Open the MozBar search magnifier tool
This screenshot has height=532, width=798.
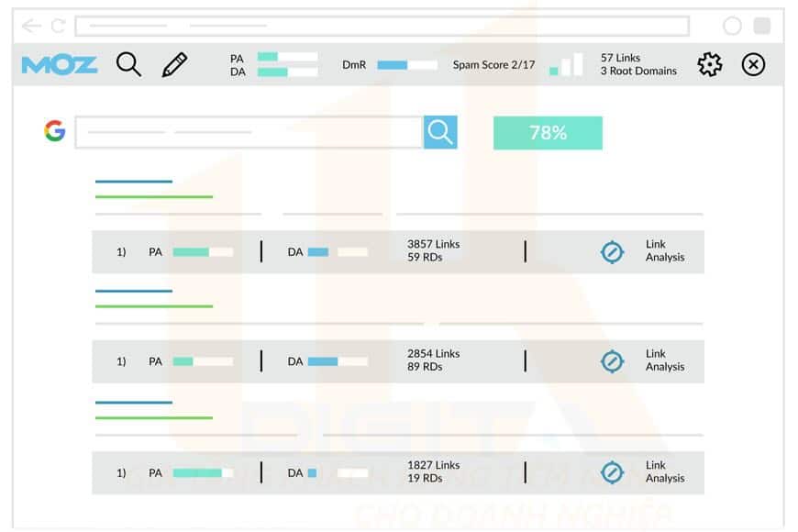pos(128,64)
